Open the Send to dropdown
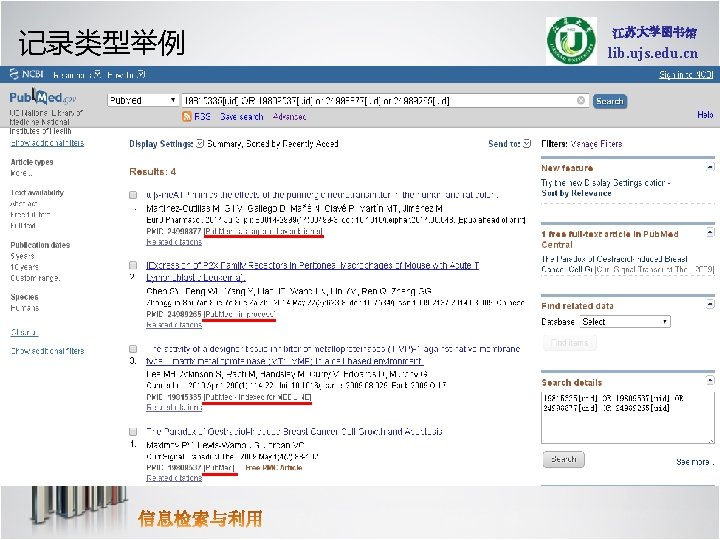 point(509,144)
